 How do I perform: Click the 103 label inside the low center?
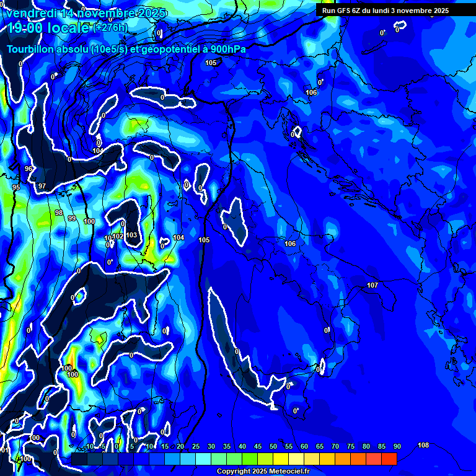pyautogui.click(x=131, y=236)
